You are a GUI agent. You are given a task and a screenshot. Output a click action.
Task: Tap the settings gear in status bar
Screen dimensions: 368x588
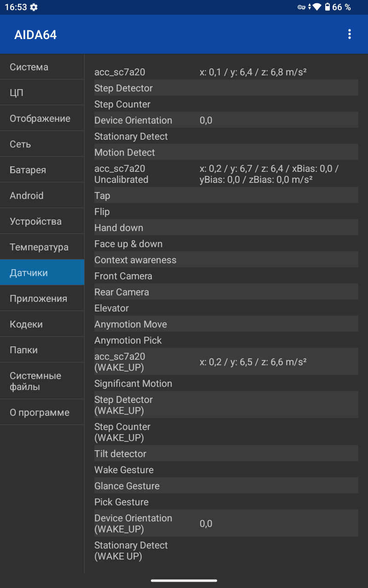coord(34,7)
